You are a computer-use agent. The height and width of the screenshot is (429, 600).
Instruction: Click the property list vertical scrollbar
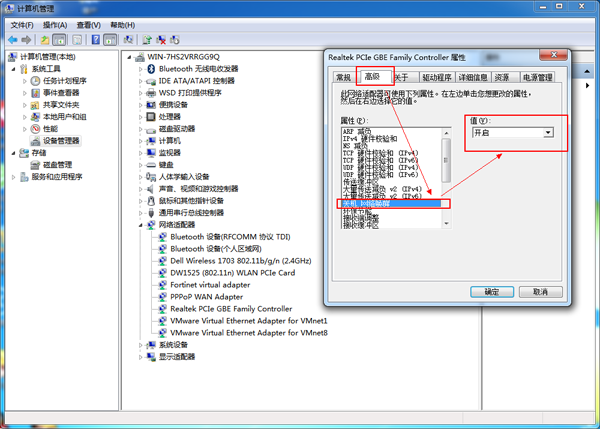click(444, 180)
